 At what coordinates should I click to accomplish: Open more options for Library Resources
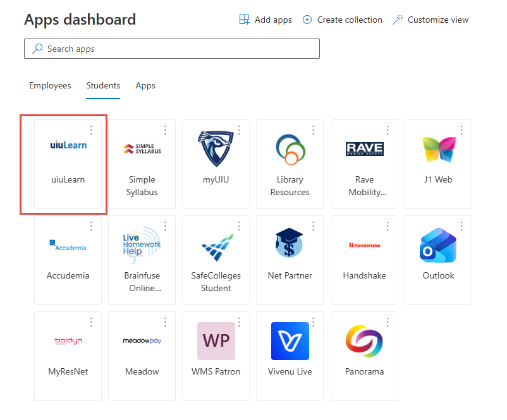pyautogui.click(x=313, y=130)
